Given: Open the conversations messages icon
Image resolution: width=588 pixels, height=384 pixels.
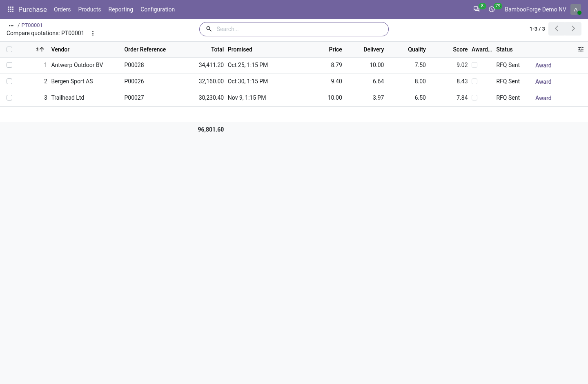Looking at the screenshot, I should point(477,9).
